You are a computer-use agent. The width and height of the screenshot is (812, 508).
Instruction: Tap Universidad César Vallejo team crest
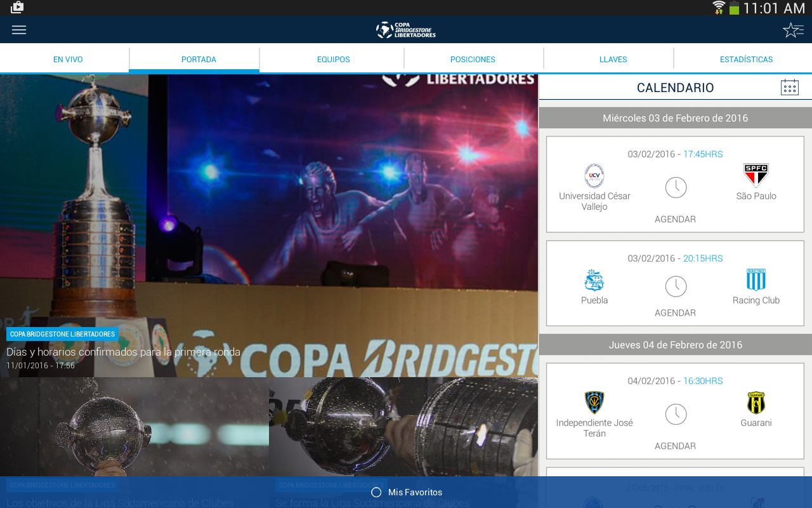[x=594, y=176]
